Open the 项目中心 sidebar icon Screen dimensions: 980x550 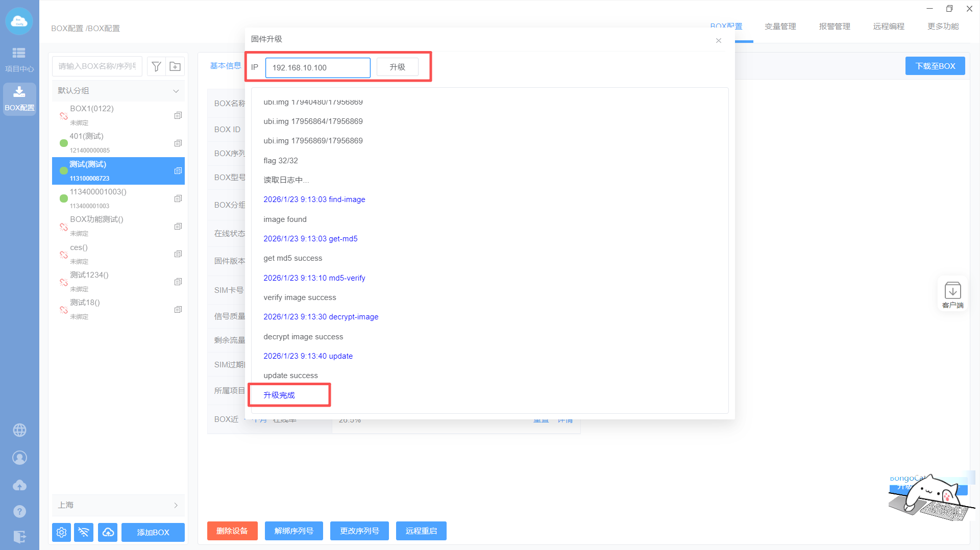pos(19,59)
